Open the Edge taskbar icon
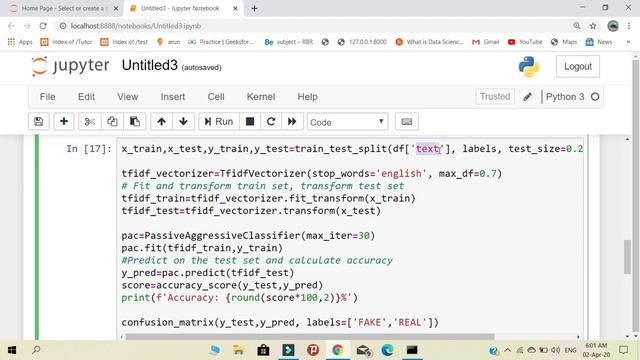 (x=387, y=350)
